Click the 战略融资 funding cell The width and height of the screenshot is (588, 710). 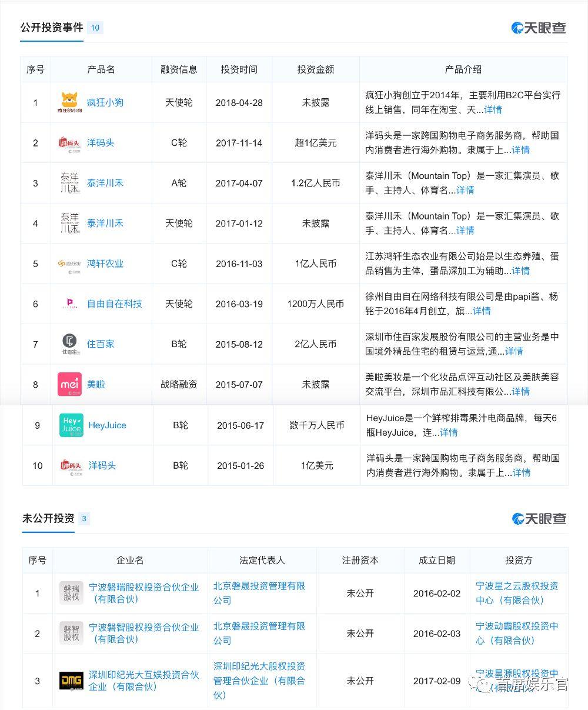[x=179, y=384]
